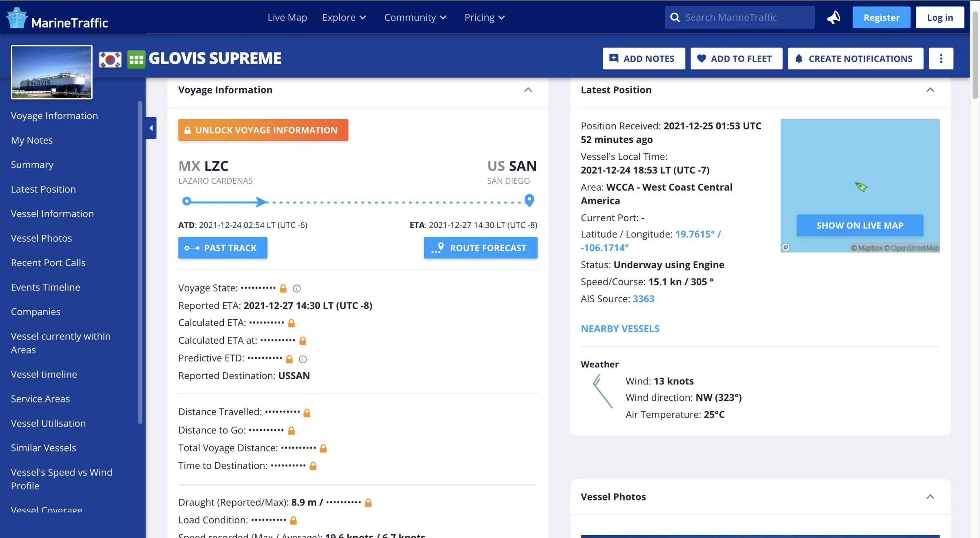Image resolution: width=980 pixels, height=538 pixels.
Task: Collapse the Vessel Photos panel
Action: [930, 497]
